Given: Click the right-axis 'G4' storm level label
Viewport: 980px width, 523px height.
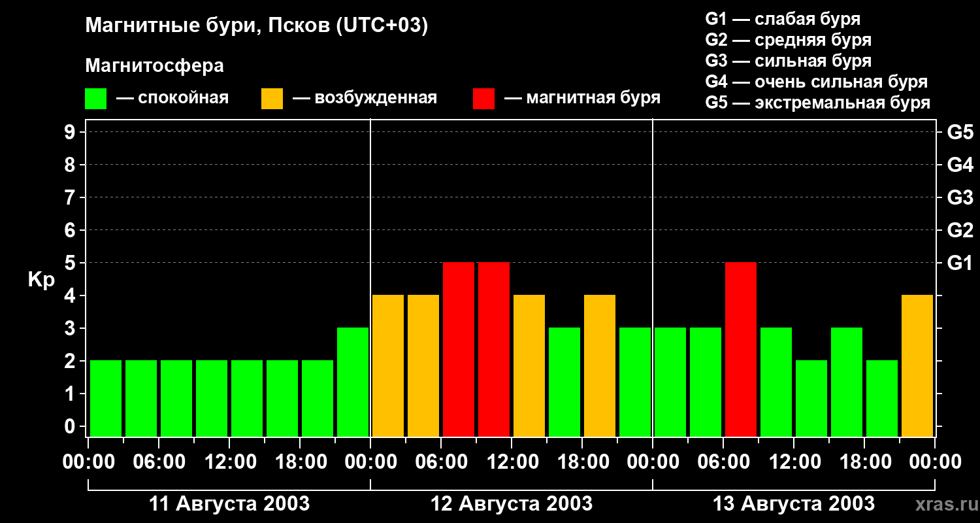Looking at the screenshot, I should point(960,165).
